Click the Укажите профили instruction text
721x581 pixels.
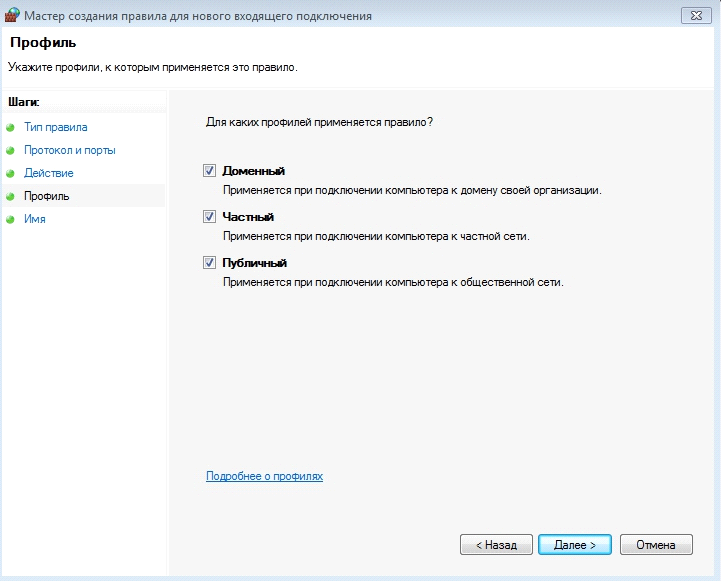(153, 68)
